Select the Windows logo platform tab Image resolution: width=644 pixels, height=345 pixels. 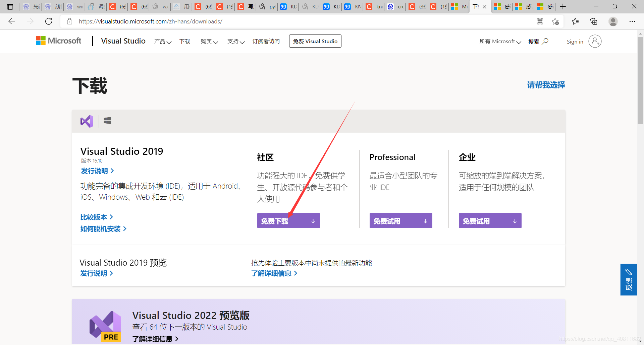pyautogui.click(x=107, y=121)
